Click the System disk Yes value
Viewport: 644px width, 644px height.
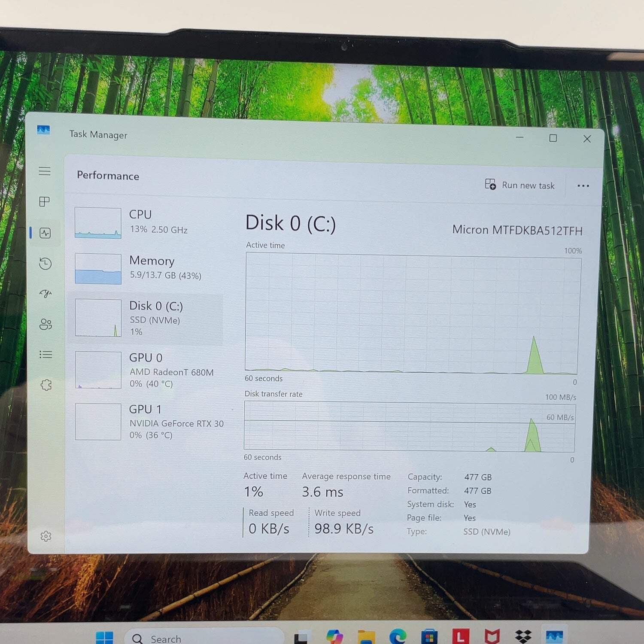pos(470,504)
